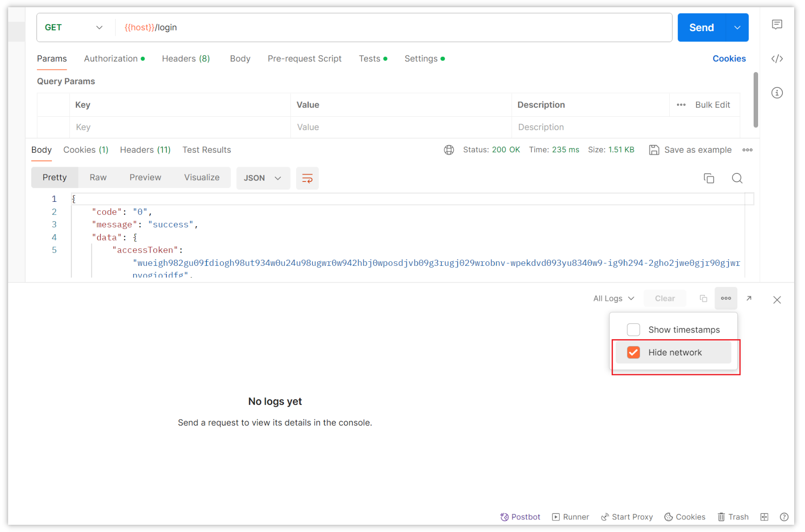Click the Status: 200 OK text
This screenshot has width=805, height=532.
click(491, 150)
